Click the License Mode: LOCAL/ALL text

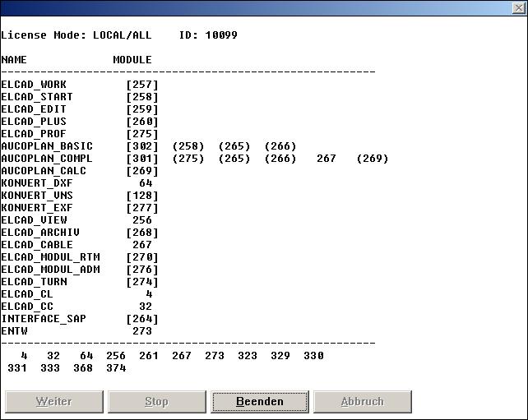click(x=76, y=35)
